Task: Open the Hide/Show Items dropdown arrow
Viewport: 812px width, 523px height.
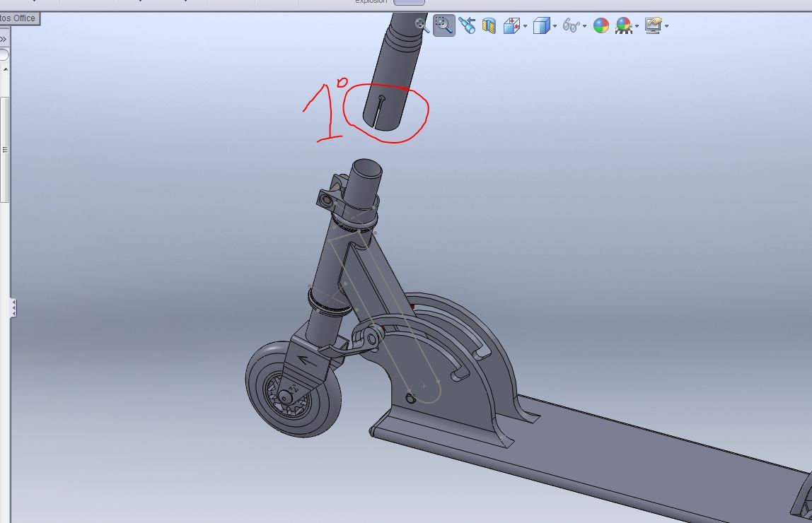Action: coord(584,26)
